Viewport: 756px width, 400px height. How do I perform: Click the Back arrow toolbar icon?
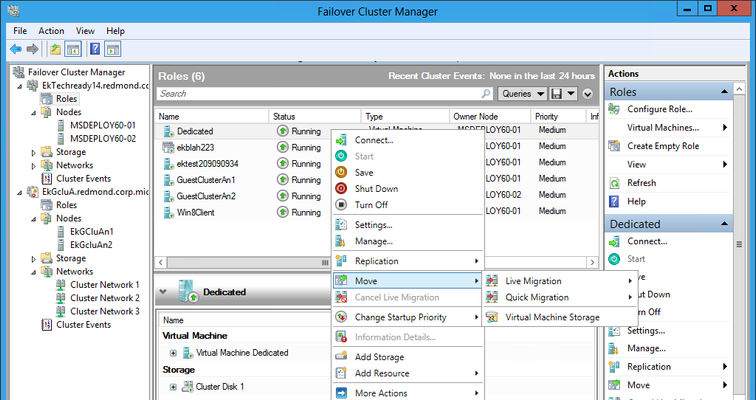(x=15, y=49)
